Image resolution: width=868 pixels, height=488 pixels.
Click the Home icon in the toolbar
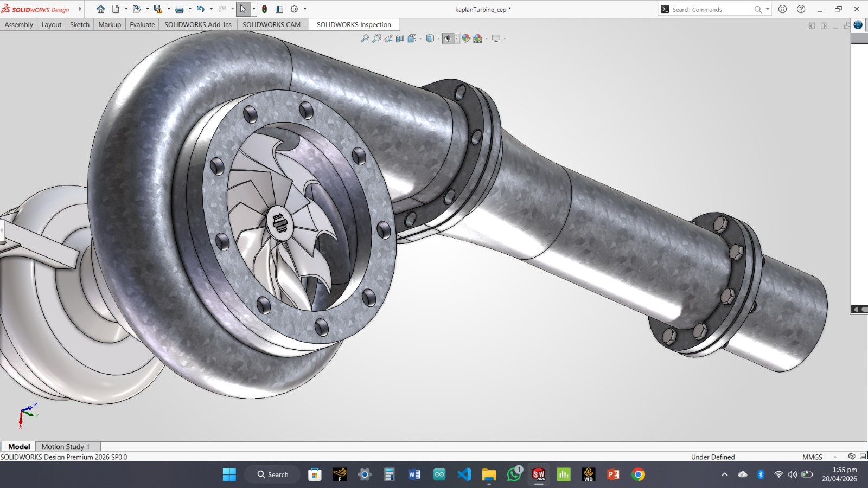100,9
